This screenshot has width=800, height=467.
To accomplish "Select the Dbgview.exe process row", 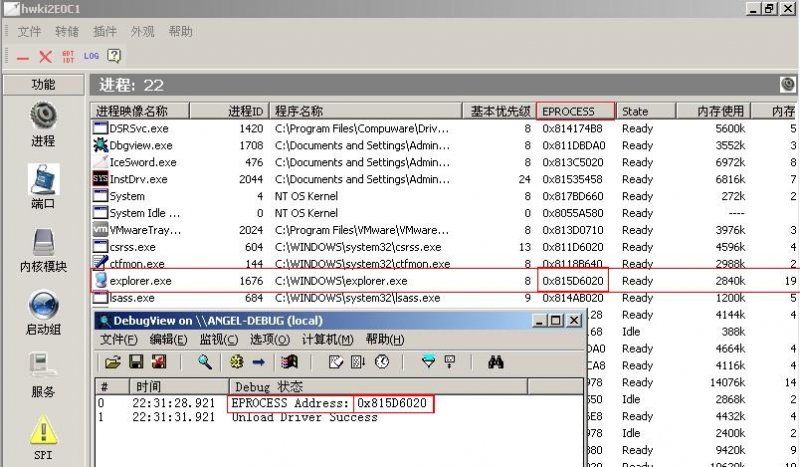I will 445,145.
